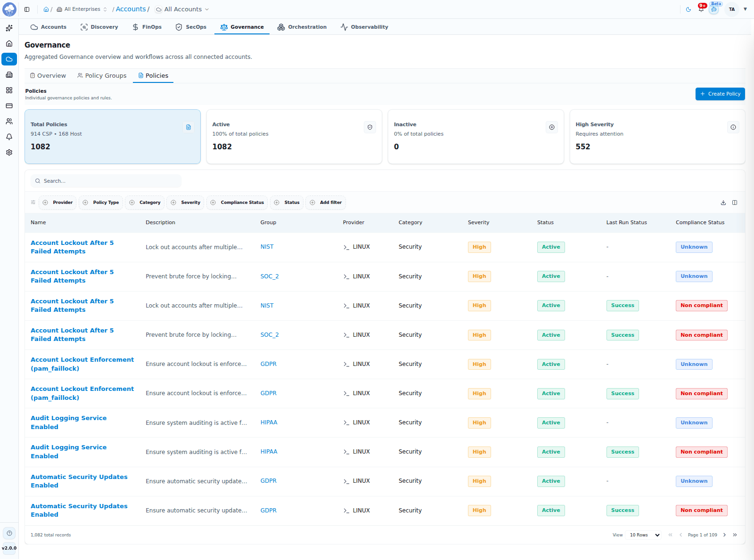The image size is (754, 560).
Task: Open the Beta chat assistant icon
Action: [x=714, y=9]
